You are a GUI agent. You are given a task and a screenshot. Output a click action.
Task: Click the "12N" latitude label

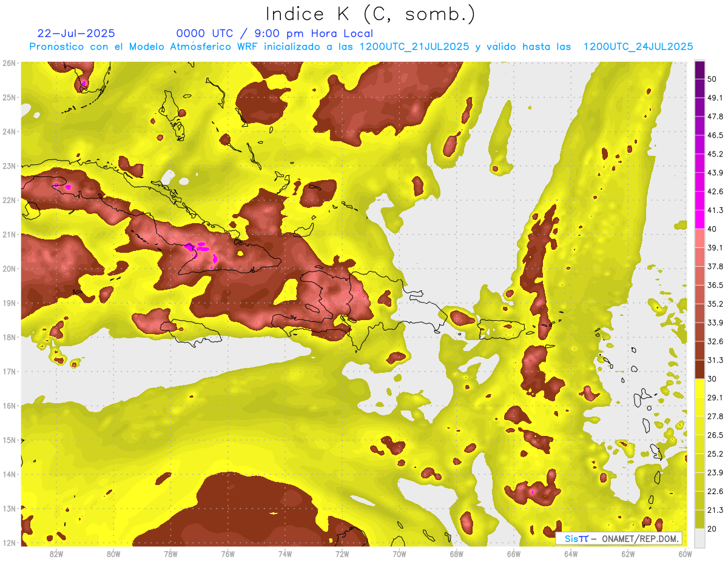9,543
